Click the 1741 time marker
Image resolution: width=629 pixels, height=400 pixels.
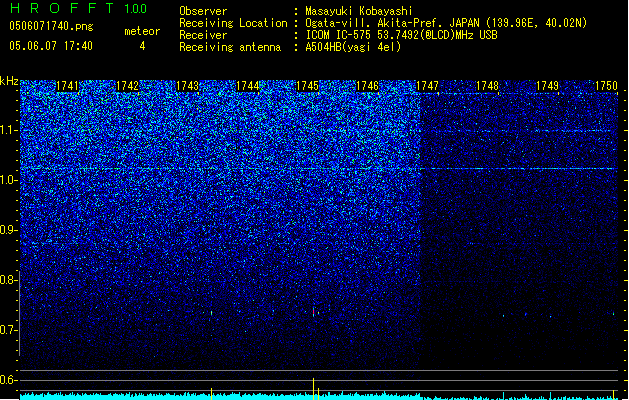[67, 86]
